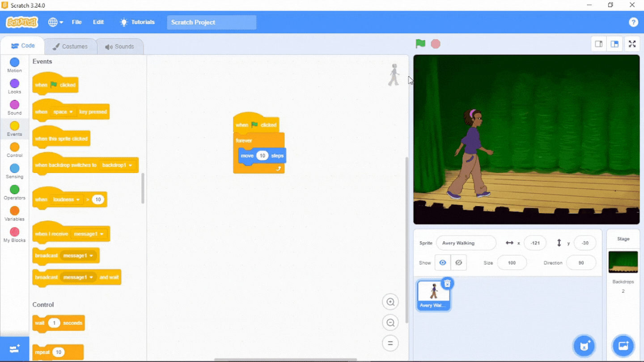Open the Add Extension button

coord(14,349)
